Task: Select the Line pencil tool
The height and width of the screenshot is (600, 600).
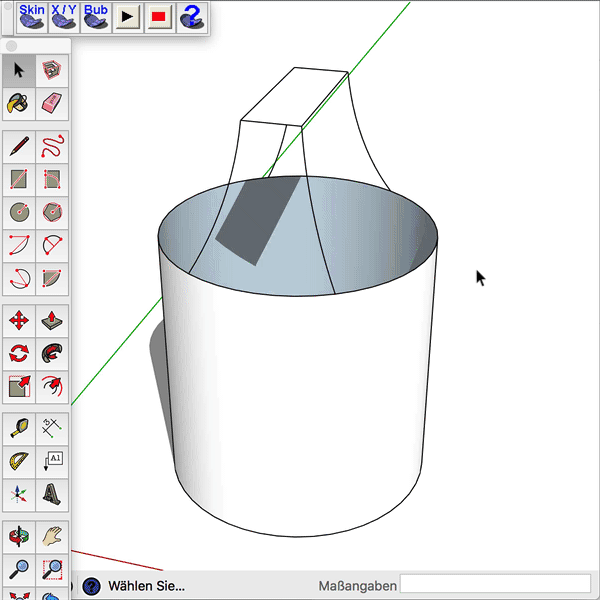Action: coord(19,147)
